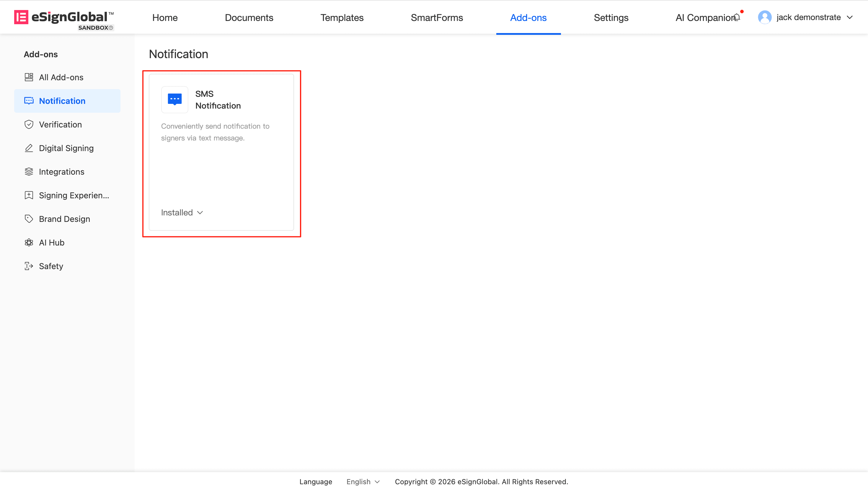Click the user avatar icon
Screen dimensions: 868x491
tap(764, 17)
